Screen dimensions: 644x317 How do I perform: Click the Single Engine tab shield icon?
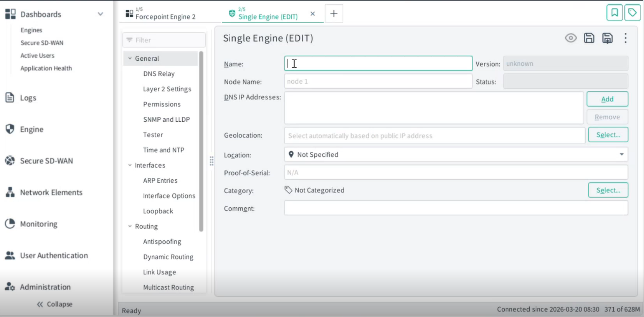[x=232, y=14]
